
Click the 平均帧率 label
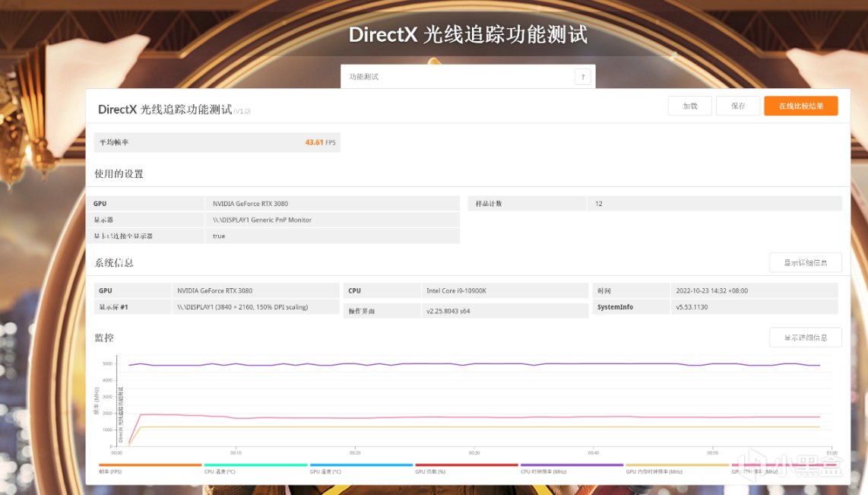coord(114,142)
